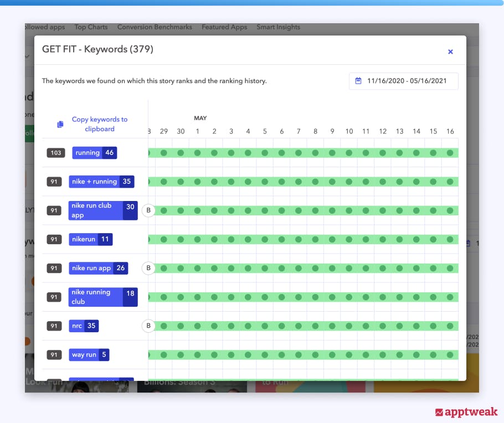
Task: Click the 103 rank badge beside running
Action: point(56,153)
